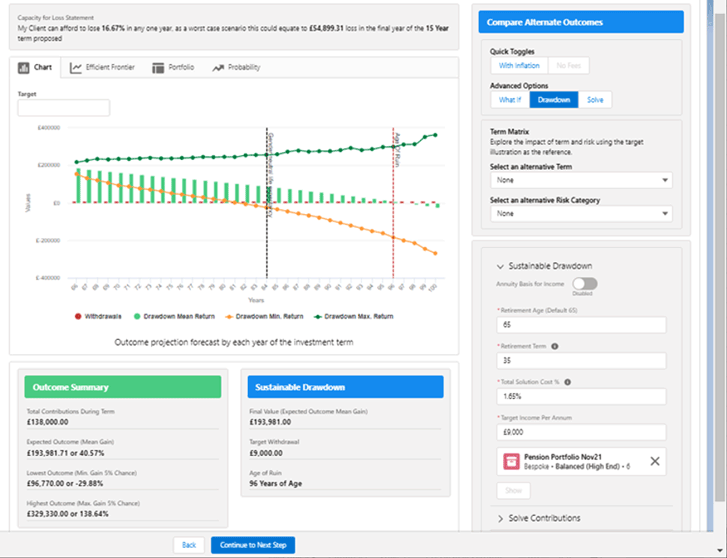The width and height of the screenshot is (727, 558).
Task: Click Continue to Next Step
Action: click(x=253, y=545)
